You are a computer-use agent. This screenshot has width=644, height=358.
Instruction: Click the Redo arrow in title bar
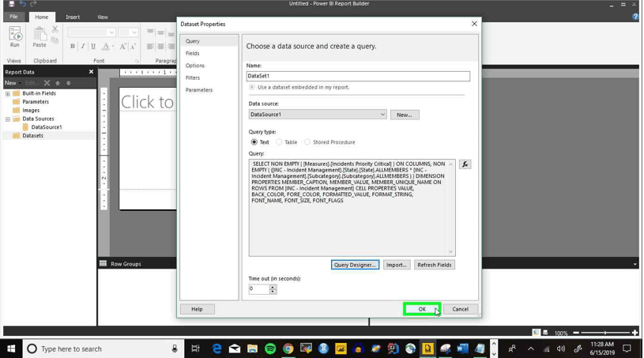click(33, 4)
